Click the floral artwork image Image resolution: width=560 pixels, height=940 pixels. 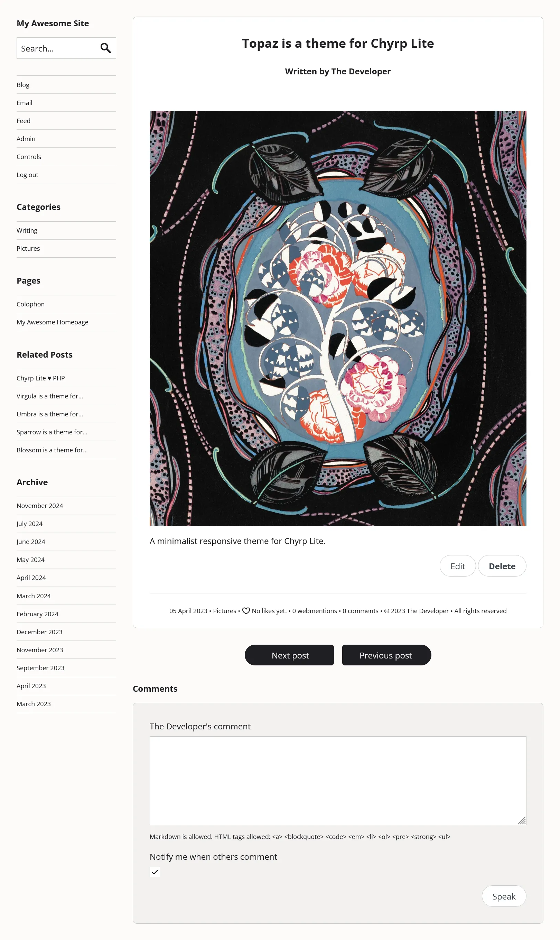point(338,318)
